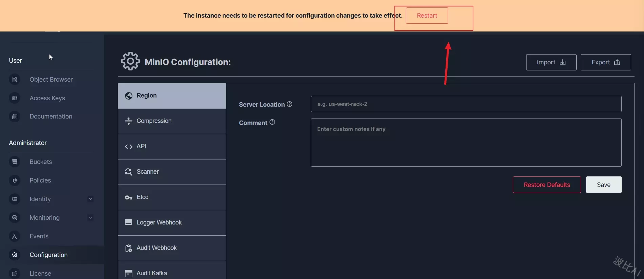Screen dimensions: 644x279
Task: Navigate to Events page
Action: (x=39, y=236)
